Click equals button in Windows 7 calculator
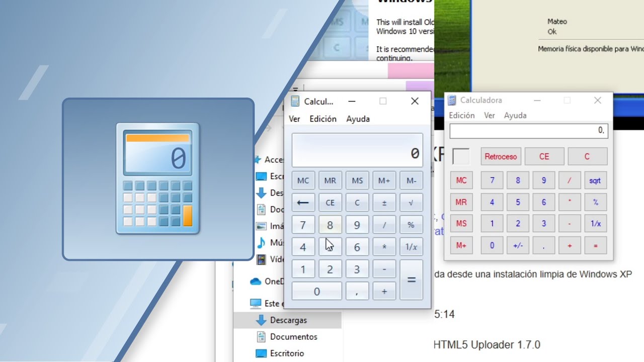 point(411,280)
